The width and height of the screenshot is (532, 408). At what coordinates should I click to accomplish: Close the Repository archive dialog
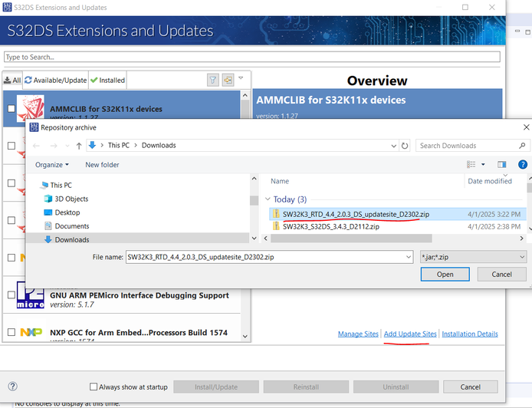tap(526, 127)
